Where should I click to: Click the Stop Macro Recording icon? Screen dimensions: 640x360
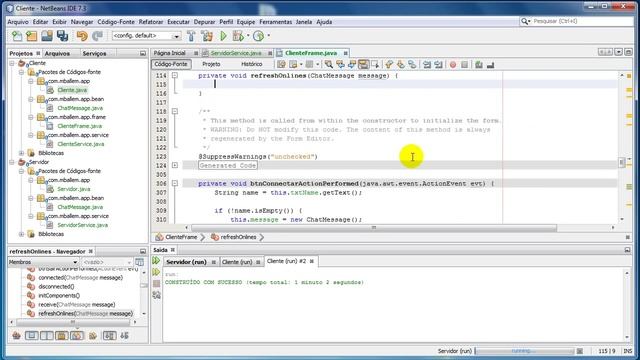pyautogui.click(x=464, y=64)
